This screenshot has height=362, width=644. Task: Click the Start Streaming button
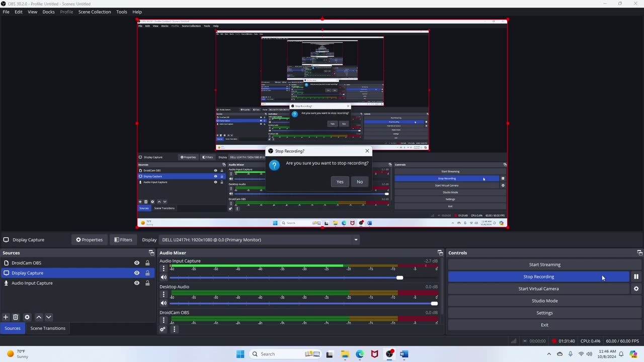click(x=544, y=264)
